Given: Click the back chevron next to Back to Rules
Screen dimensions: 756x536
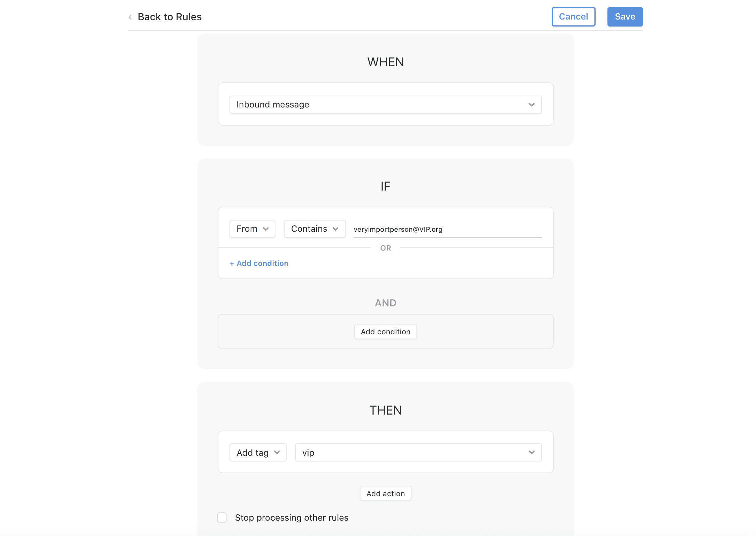Looking at the screenshot, I should (x=130, y=17).
